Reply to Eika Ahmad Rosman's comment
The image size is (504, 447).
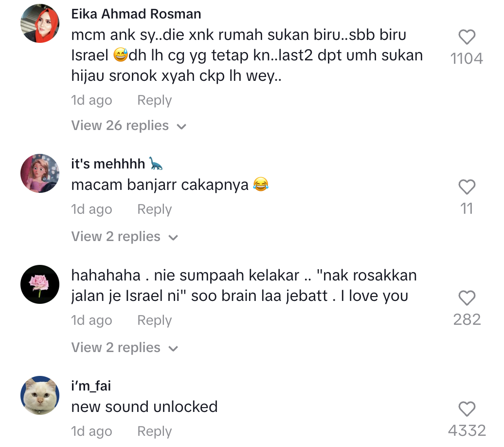pyautogui.click(x=154, y=100)
